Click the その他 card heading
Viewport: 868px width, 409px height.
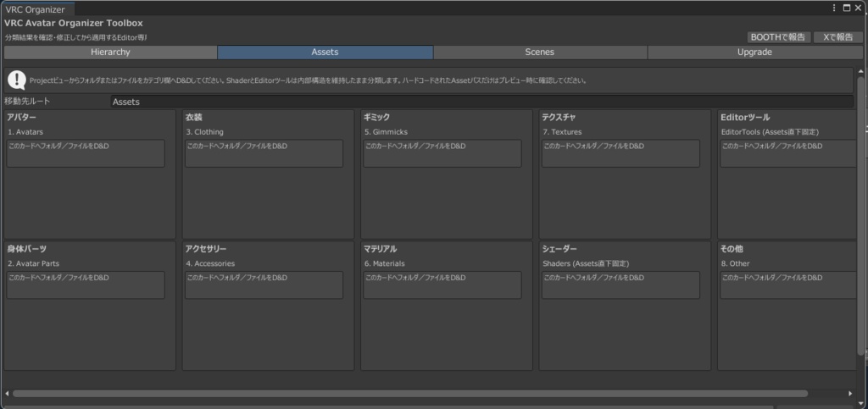pos(732,249)
